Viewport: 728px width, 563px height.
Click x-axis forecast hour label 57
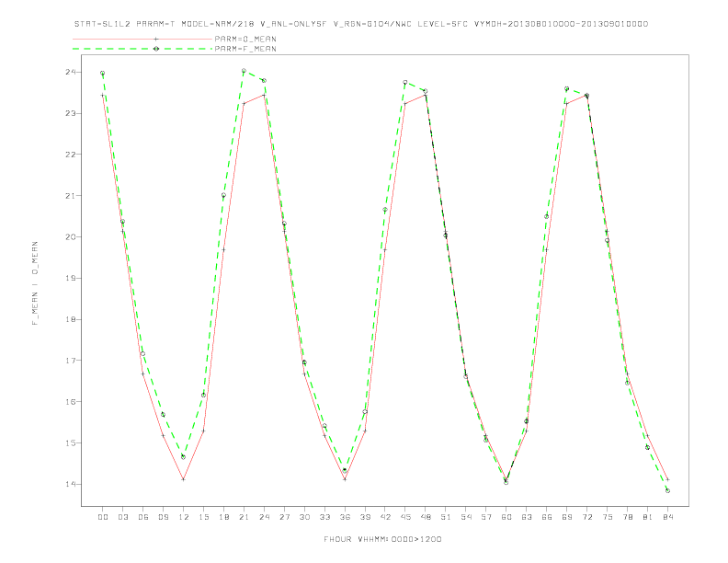click(486, 517)
